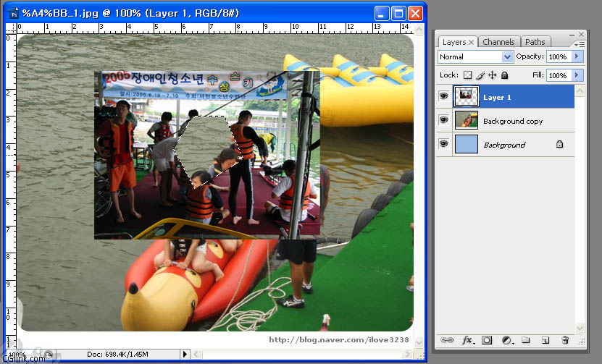Open the layer style fx menu
Screen dimensions: 602x364
(467, 340)
